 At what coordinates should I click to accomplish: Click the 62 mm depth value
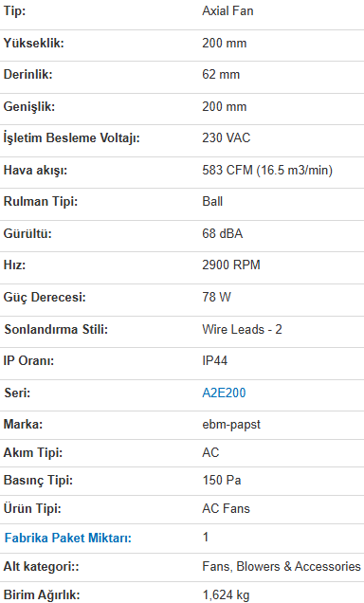click(221, 74)
